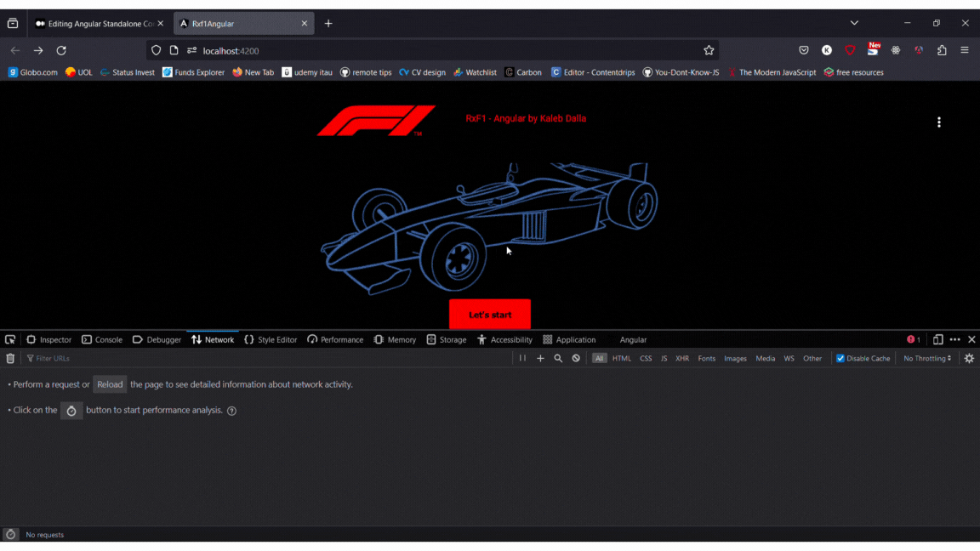
Task: Go forward with browser forward arrow
Action: pyautogui.click(x=38, y=51)
